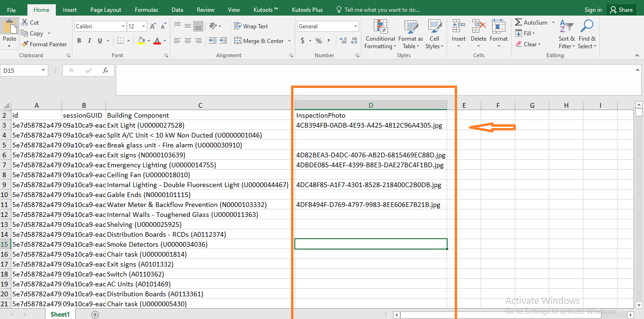Screen dimensions: 644x319
Task: Click the Share button
Action: pos(620,10)
